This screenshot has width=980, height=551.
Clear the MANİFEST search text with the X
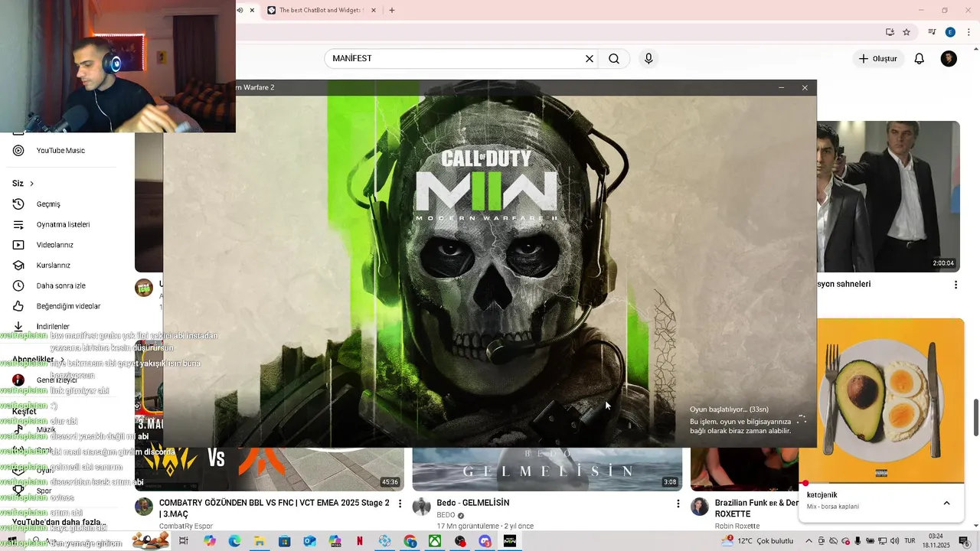coord(590,59)
